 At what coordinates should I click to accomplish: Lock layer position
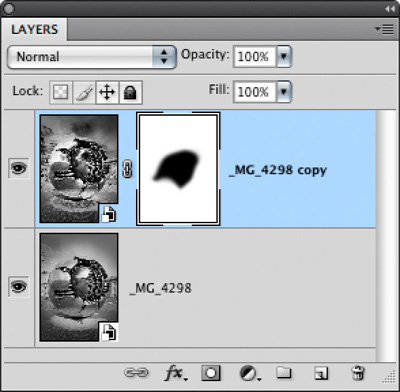(x=107, y=92)
